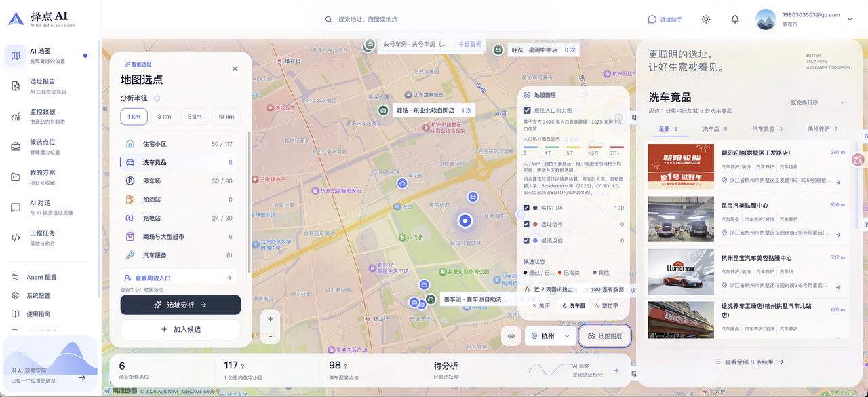Open 工程任务 code icon in sidebar
868x397 pixels.
16,238
